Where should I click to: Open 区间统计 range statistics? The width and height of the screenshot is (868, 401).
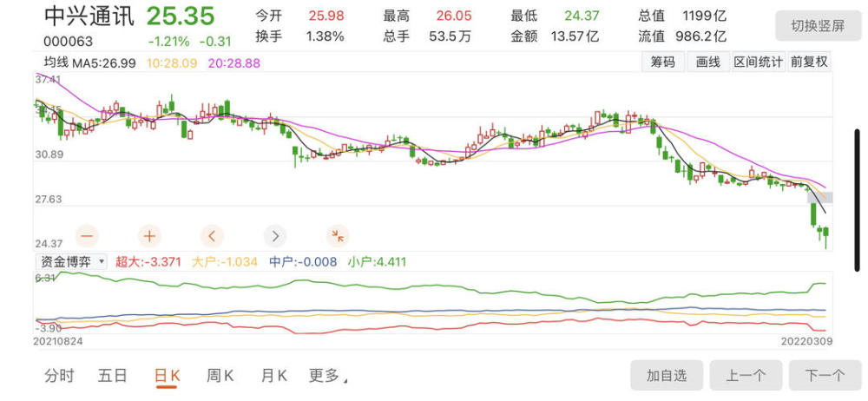pos(758,62)
